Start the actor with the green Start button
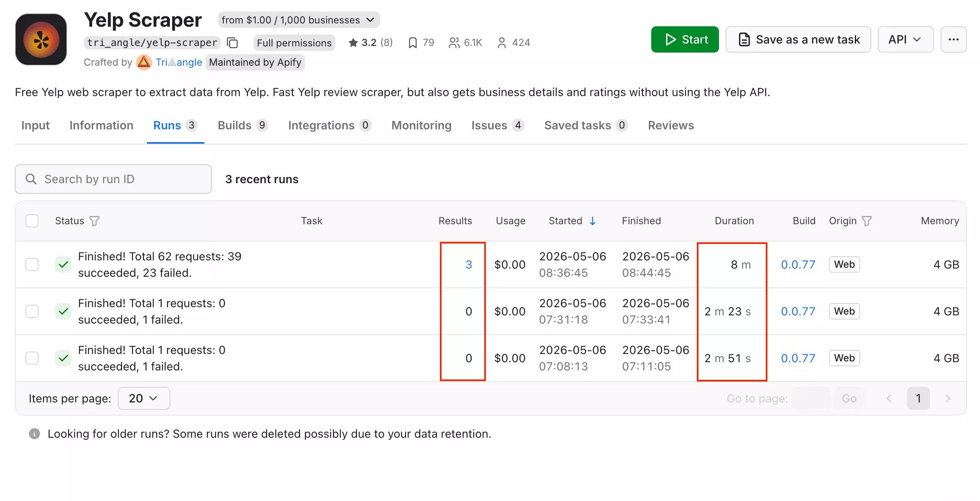 685,39
